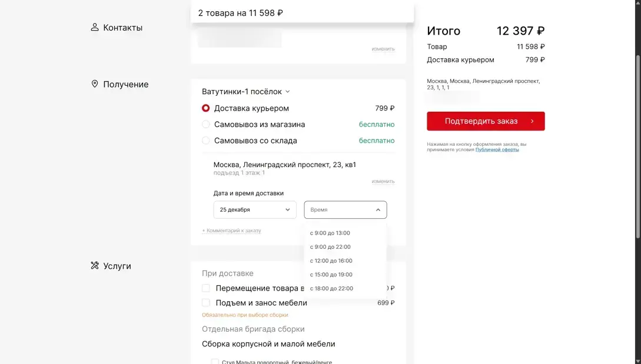Viewport: 641px width, 364px height.
Task: Click изменить under the delivery address
Action: pyautogui.click(x=383, y=182)
